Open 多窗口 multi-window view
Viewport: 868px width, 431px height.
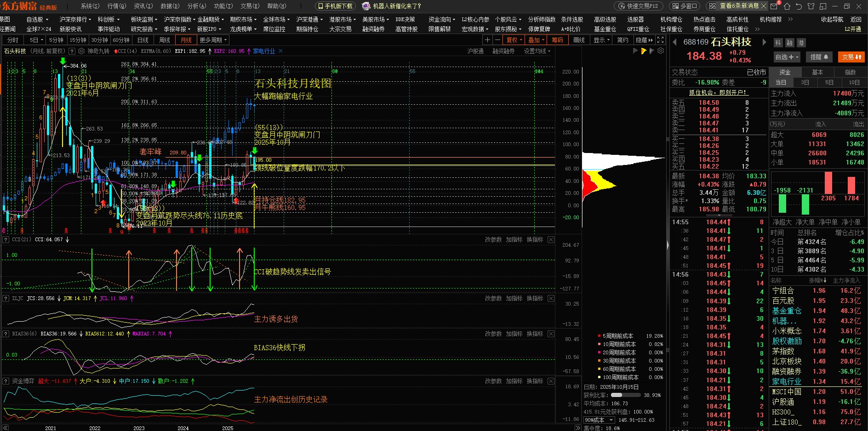[684, 6]
